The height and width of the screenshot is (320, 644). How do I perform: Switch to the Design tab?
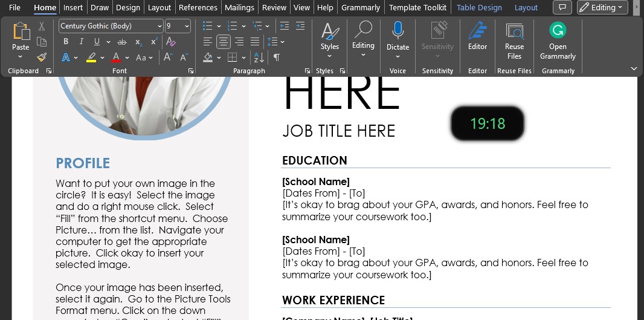pos(127,7)
